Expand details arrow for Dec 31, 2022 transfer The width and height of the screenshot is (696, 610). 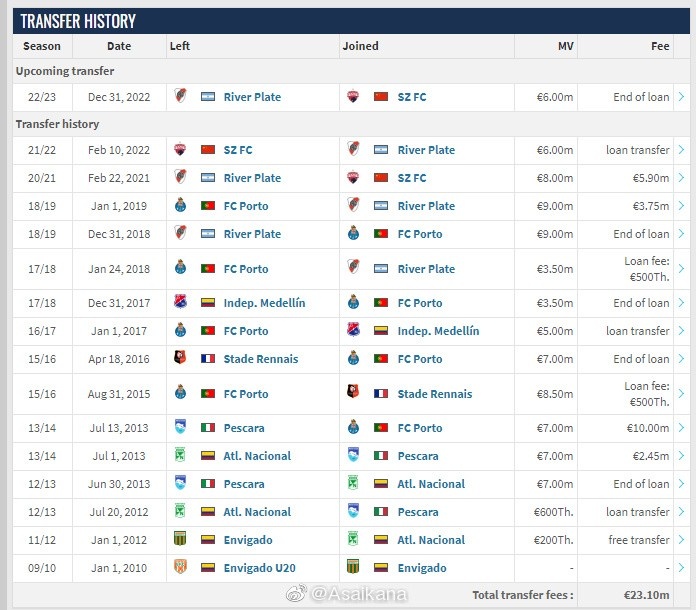[681, 96]
